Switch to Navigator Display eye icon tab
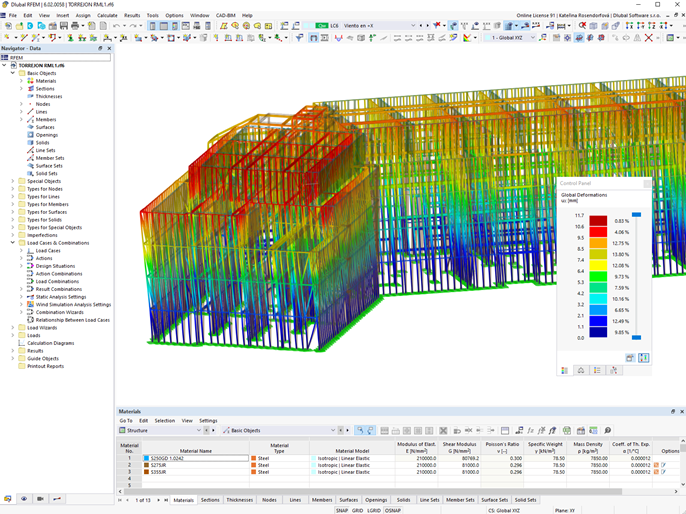 pyautogui.click(x=24, y=498)
